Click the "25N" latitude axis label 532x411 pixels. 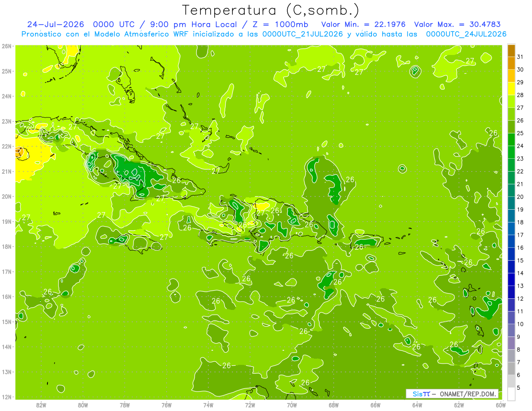[x=7, y=71]
